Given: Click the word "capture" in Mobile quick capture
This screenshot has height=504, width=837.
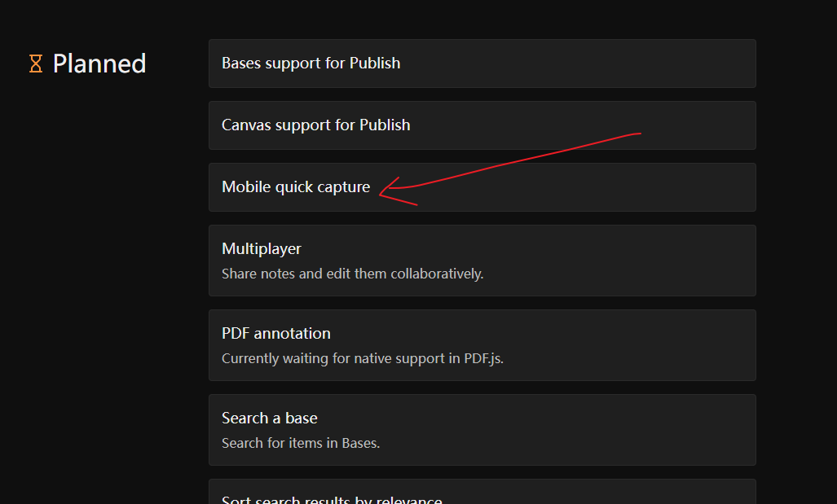Looking at the screenshot, I should tap(344, 187).
